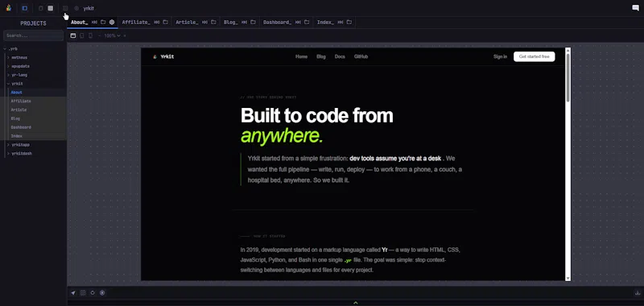Switch to the Blog_ tab

point(231,23)
